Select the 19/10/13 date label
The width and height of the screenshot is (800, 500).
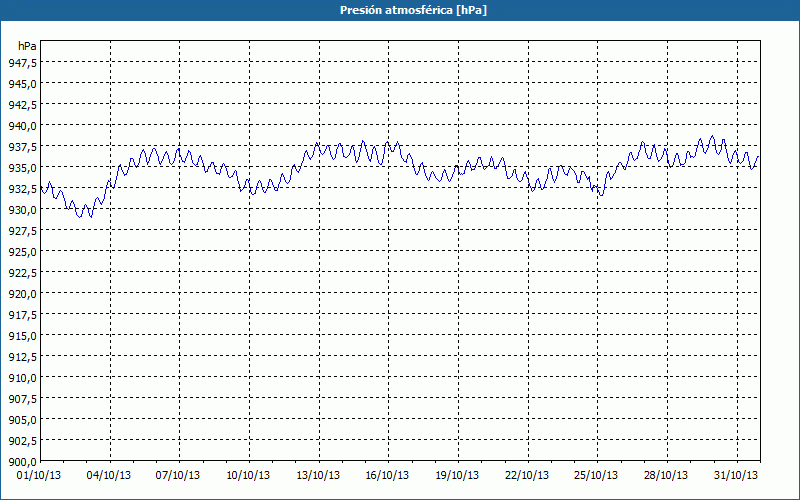[x=457, y=476]
